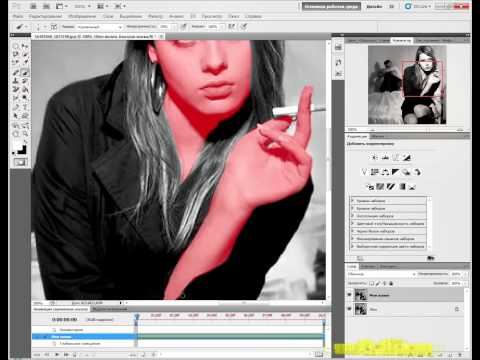
Task: Click the foreground color swatch
Action: [x=17, y=145]
